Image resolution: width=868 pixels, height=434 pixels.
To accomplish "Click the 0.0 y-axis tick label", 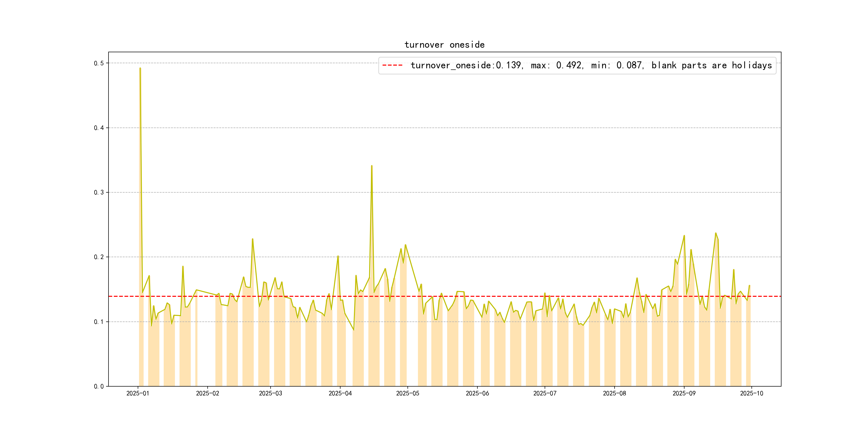I will (x=99, y=387).
